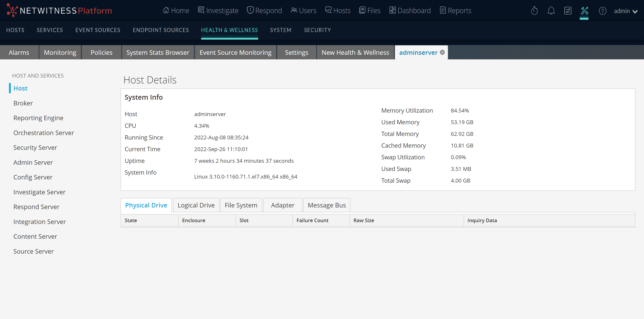Navigate to the SYSTEM section
The image size is (644, 319).
point(281,30)
